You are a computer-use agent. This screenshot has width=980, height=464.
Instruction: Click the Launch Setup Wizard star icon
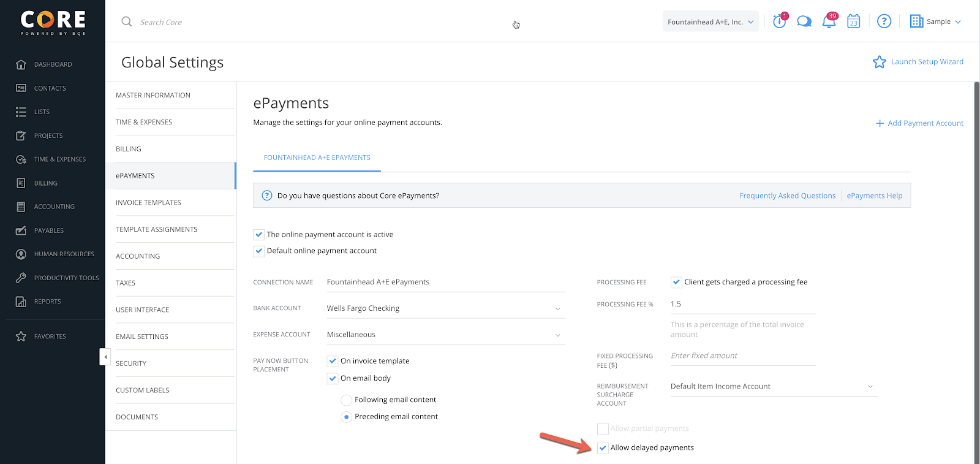880,62
